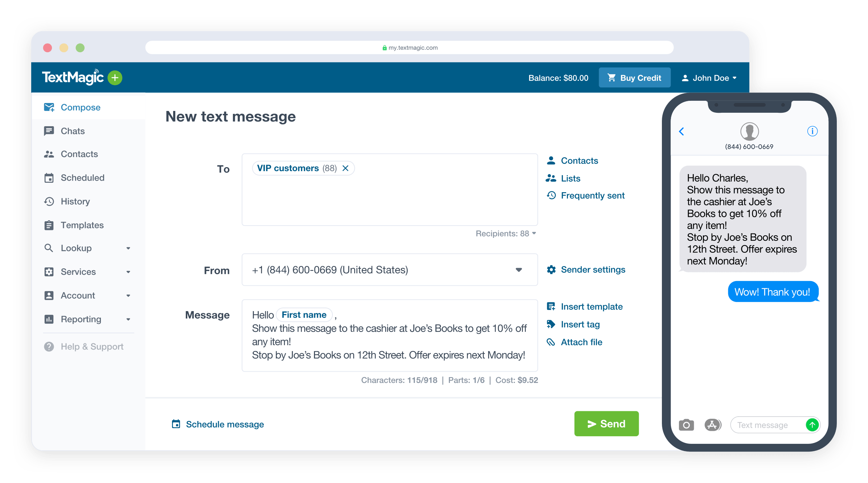Image resolution: width=868 pixels, height=483 pixels.
Task: Click the Insert tag icon
Action: tap(551, 324)
